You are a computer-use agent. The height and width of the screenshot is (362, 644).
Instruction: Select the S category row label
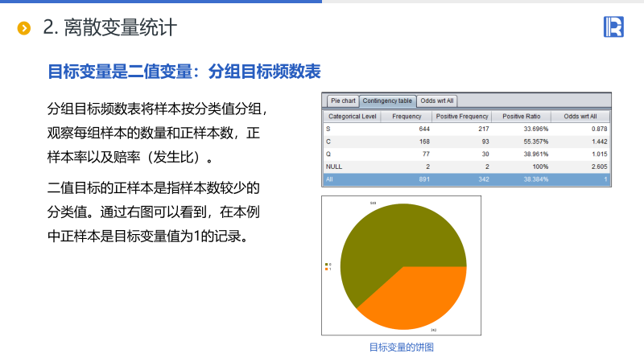tap(328, 129)
